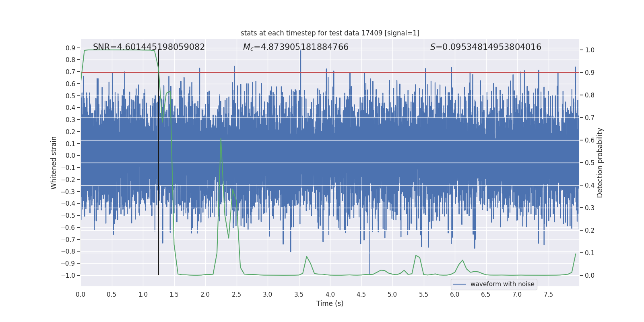Click the 'Whitened strain' y-axis label
Viewport: 644px width, 322px height.
54,163
